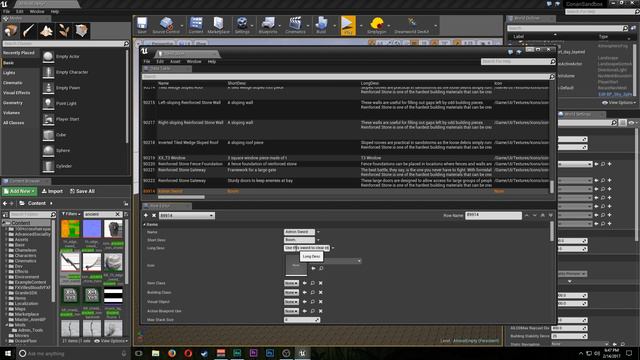The height and width of the screenshot is (360, 640).
Task: Click the highlighted Play toolbar button
Action: (x=348, y=25)
